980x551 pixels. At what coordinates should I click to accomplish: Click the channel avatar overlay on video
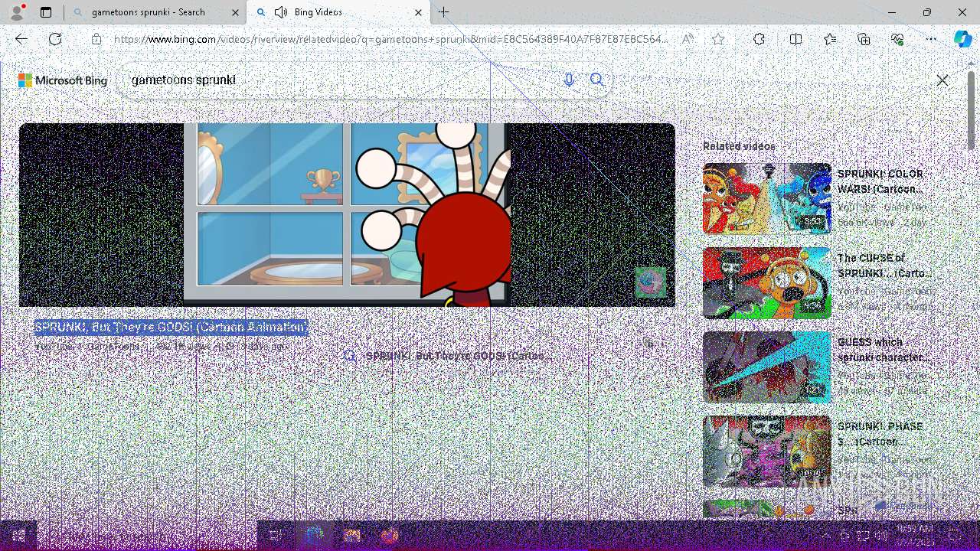pyautogui.click(x=650, y=282)
